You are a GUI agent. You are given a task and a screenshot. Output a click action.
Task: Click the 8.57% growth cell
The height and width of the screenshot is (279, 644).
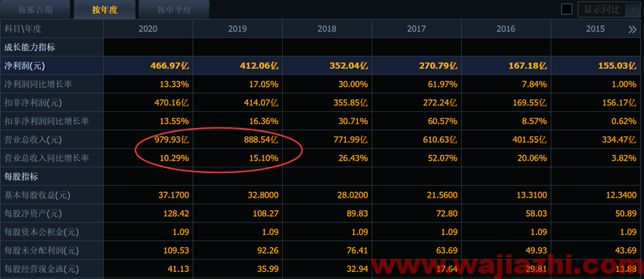tap(506, 121)
